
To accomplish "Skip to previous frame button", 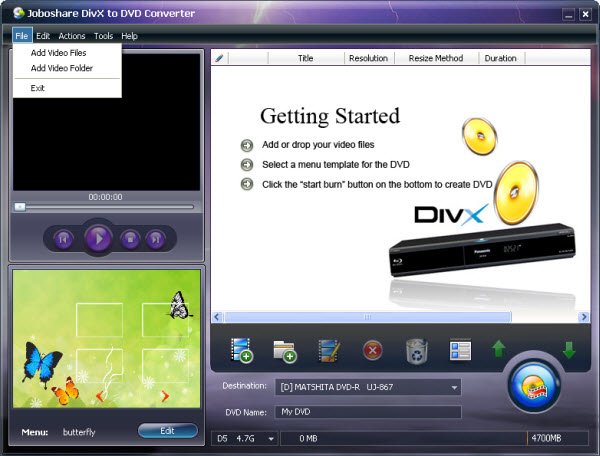I will coord(63,239).
